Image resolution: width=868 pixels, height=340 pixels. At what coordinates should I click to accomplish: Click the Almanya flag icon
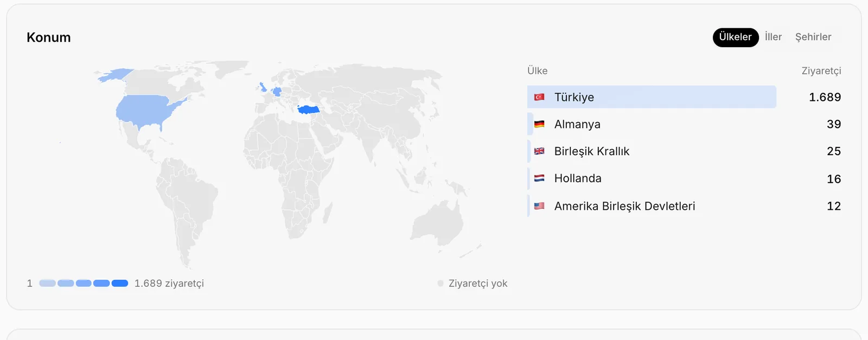pos(539,124)
